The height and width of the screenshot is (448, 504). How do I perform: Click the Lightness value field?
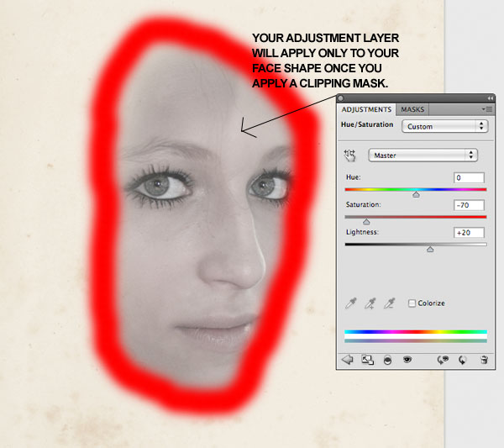click(469, 233)
